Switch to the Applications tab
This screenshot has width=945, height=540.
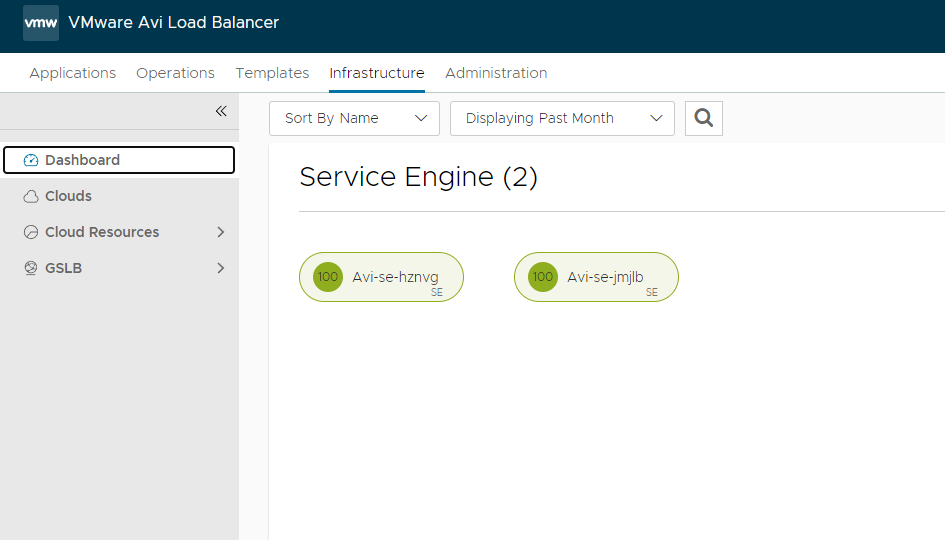tap(73, 73)
